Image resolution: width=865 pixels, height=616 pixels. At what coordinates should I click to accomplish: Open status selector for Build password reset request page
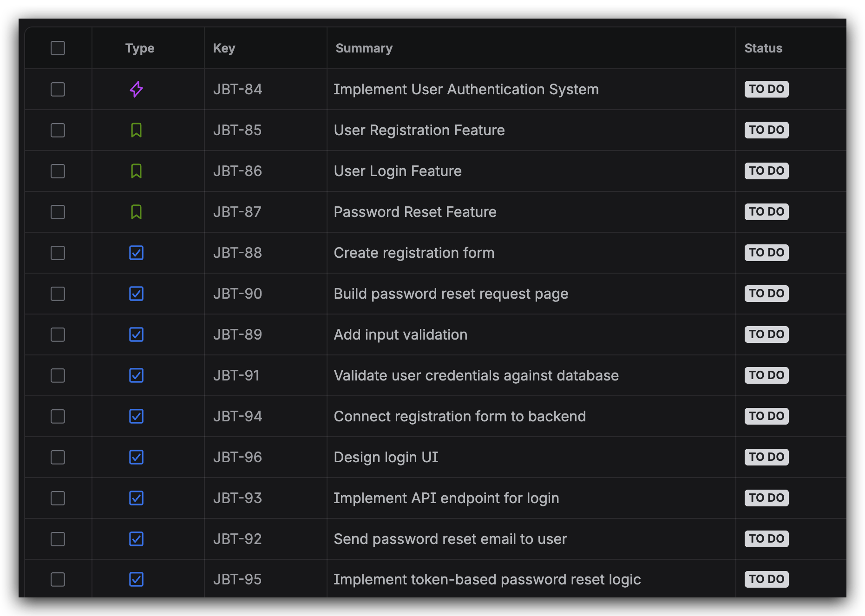pos(766,294)
